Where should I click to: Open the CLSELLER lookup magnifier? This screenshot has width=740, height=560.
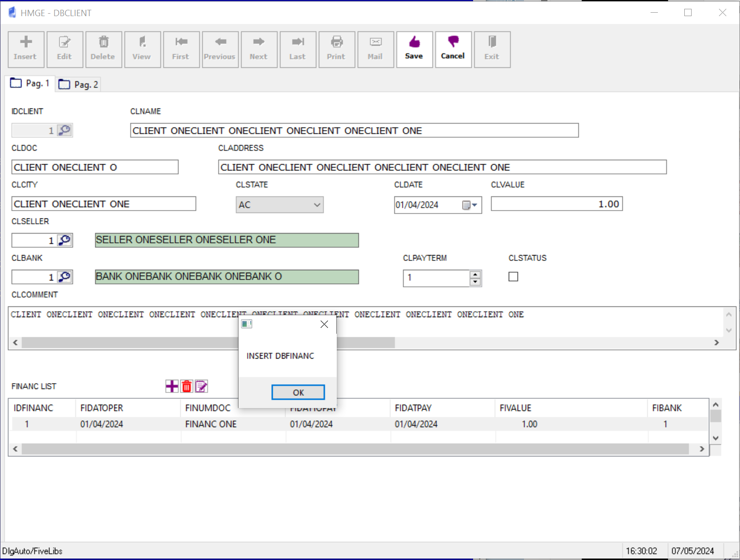pyautogui.click(x=65, y=240)
